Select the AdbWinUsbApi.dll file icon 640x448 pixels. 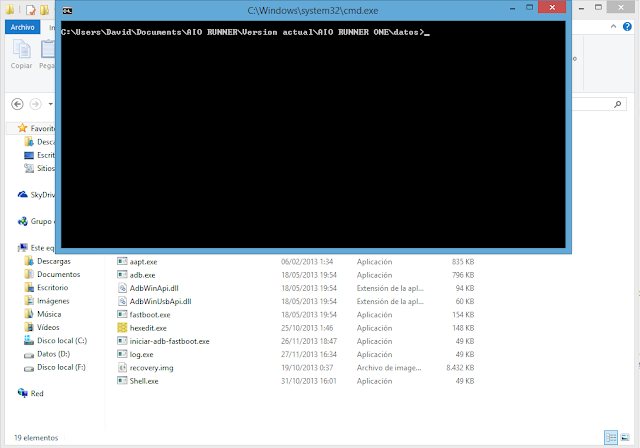coord(122,301)
